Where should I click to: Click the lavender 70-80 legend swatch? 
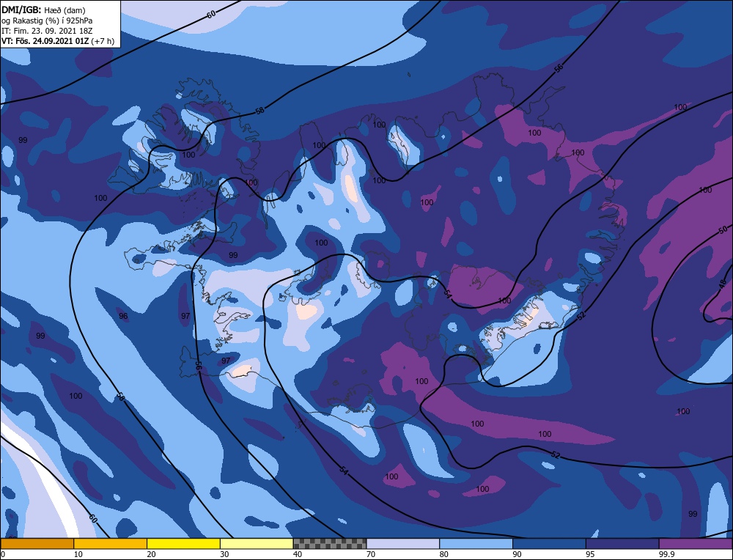[403, 543]
